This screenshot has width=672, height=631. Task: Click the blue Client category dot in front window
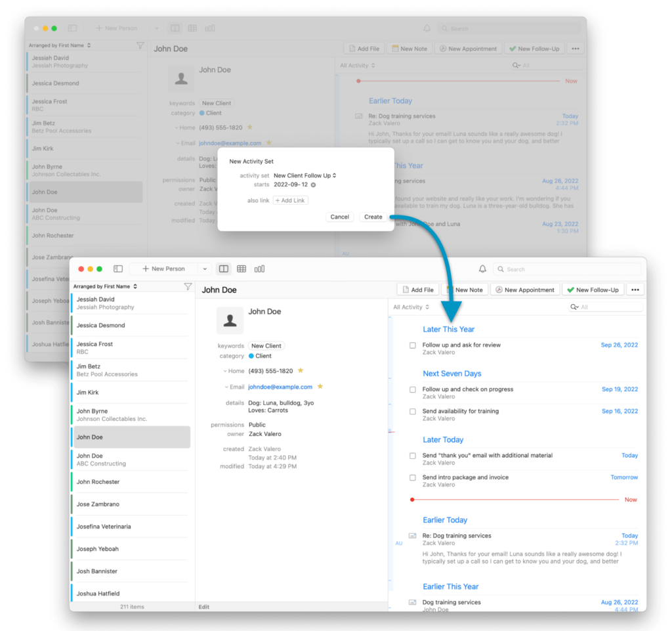click(251, 356)
